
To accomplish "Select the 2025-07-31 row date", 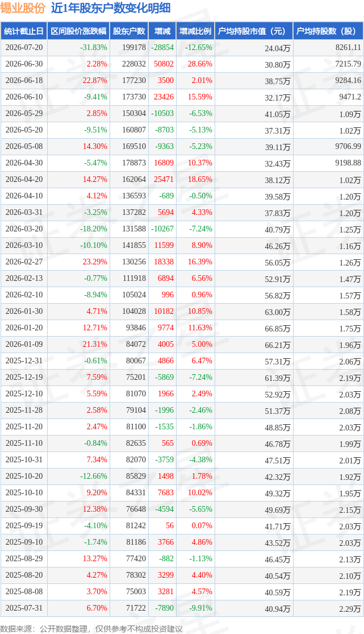I will coord(24,608).
